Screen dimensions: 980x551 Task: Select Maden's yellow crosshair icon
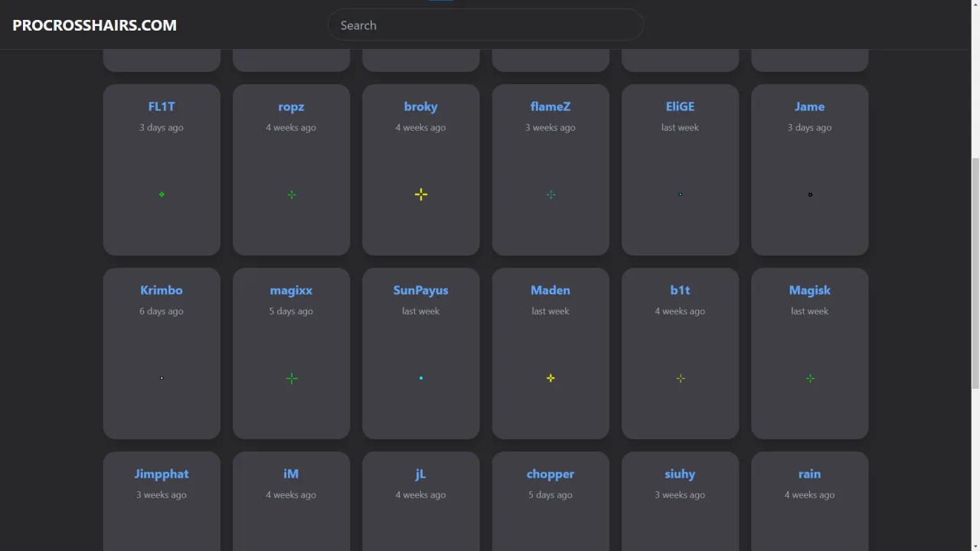pyautogui.click(x=550, y=378)
